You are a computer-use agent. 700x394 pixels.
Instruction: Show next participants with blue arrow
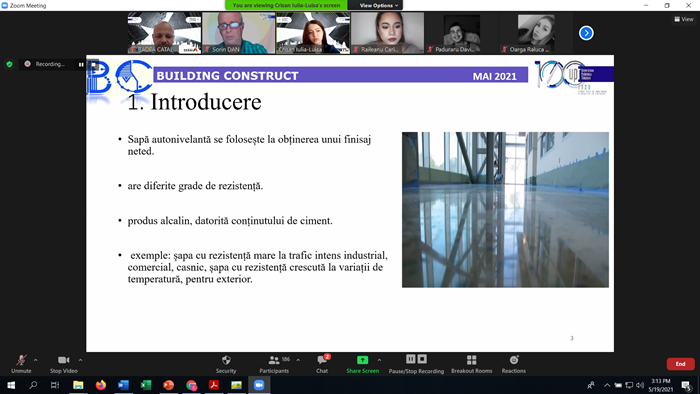pos(586,33)
